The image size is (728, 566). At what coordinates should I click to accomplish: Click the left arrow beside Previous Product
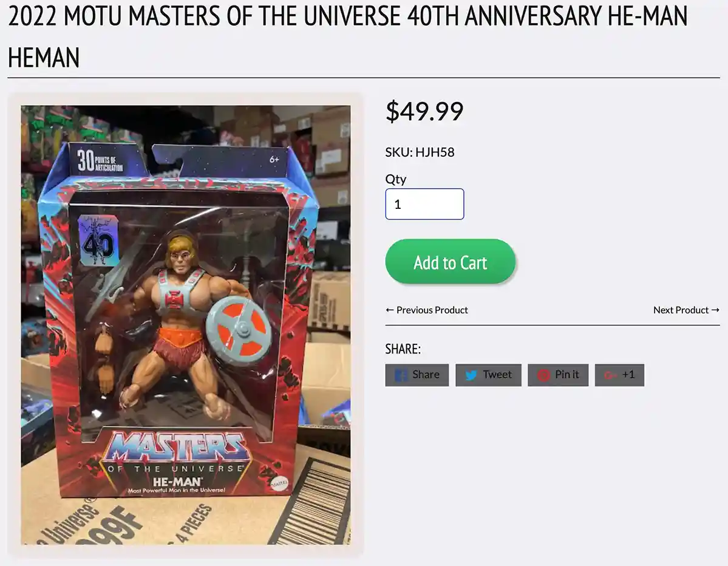pyautogui.click(x=390, y=310)
